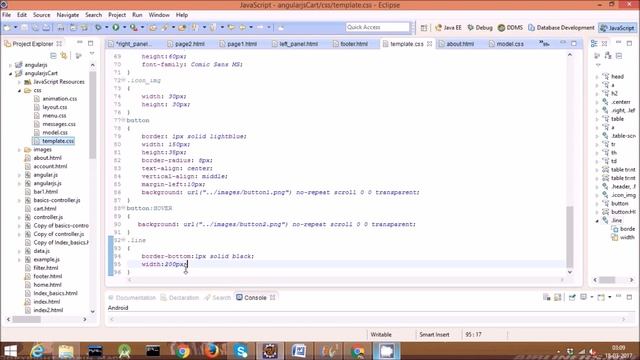This screenshot has width=640, height=360.
Task: Open the Project menu
Action: coord(117,15)
